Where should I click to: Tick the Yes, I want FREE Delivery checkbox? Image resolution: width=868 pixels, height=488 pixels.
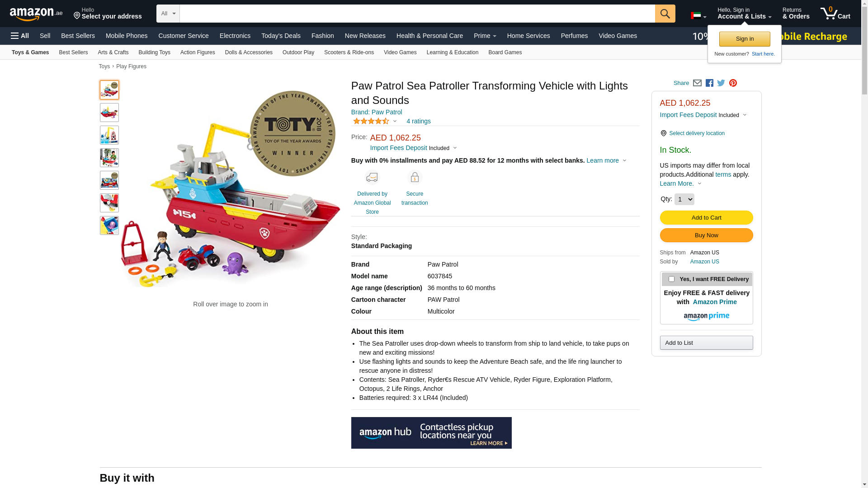(671, 279)
